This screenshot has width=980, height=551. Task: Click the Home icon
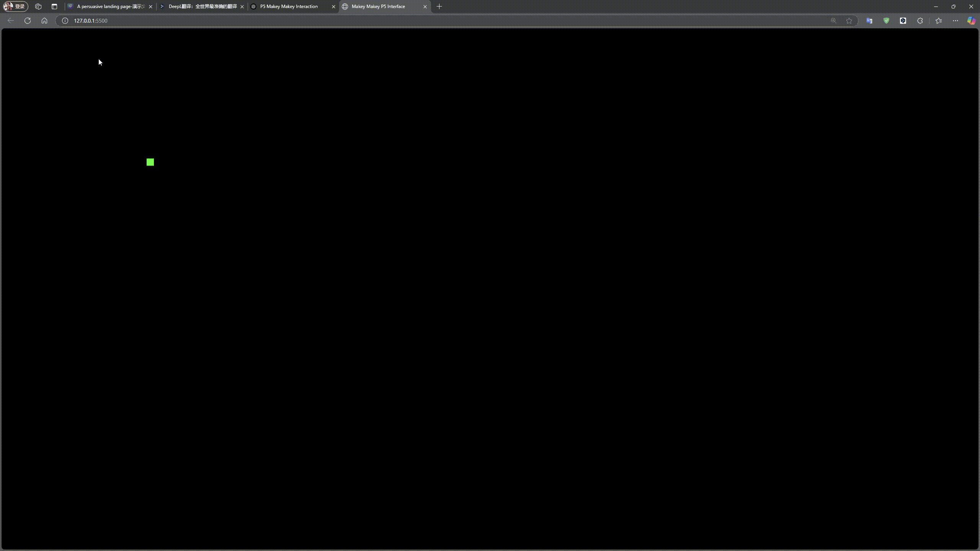(x=44, y=21)
